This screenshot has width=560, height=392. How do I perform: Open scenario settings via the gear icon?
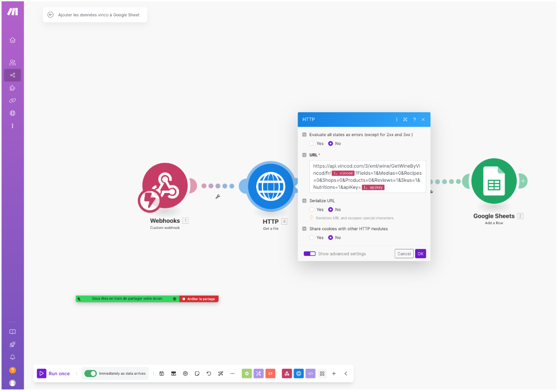(x=185, y=373)
